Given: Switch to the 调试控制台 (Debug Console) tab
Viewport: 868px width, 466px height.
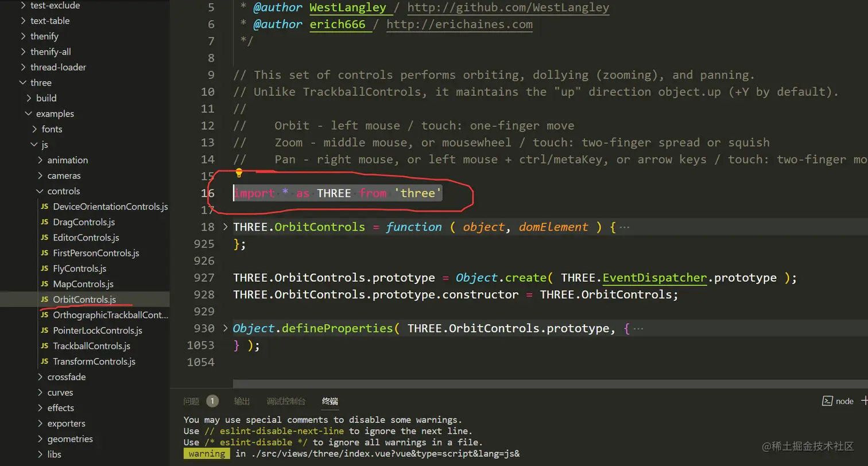Looking at the screenshot, I should (286, 401).
